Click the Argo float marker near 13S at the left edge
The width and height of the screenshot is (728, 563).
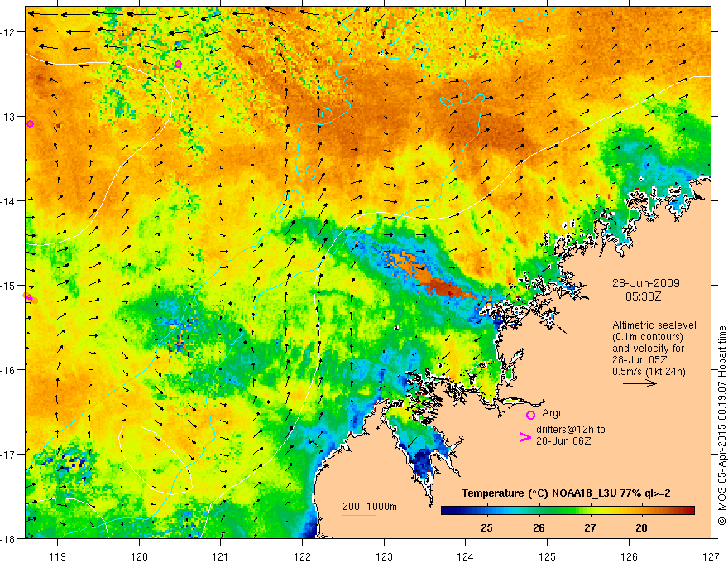tap(30, 123)
